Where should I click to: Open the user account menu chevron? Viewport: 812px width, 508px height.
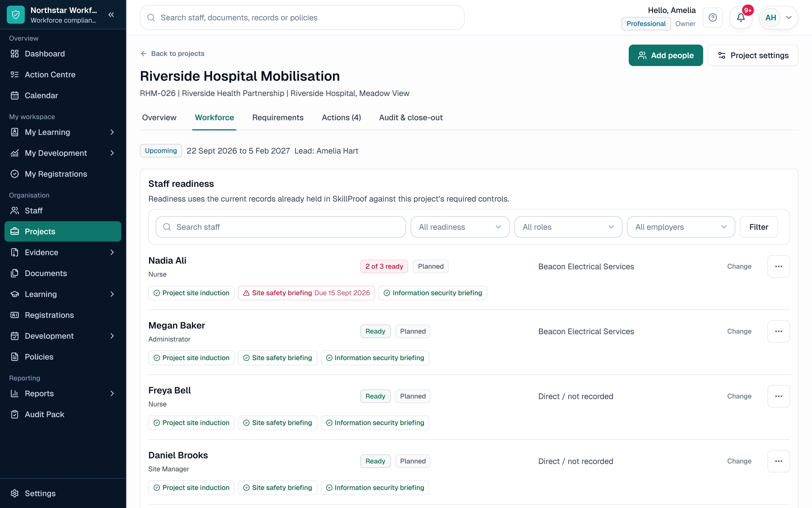pos(789,17)
